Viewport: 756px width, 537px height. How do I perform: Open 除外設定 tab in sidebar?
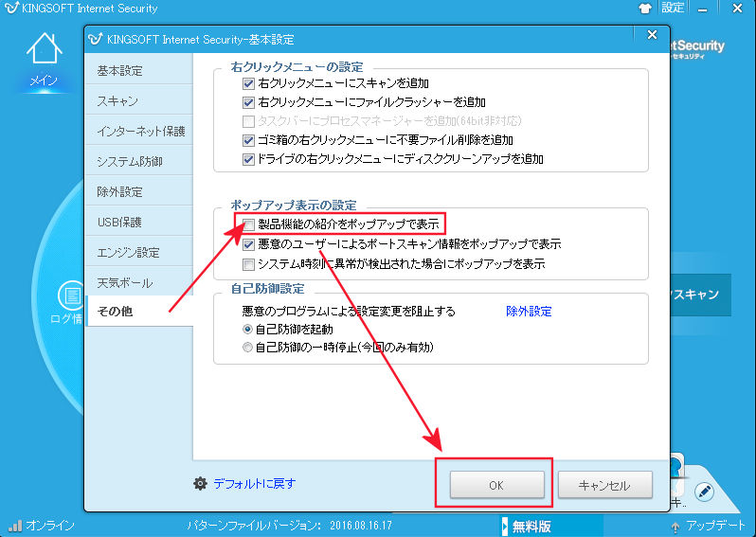(x=139, y=192)
